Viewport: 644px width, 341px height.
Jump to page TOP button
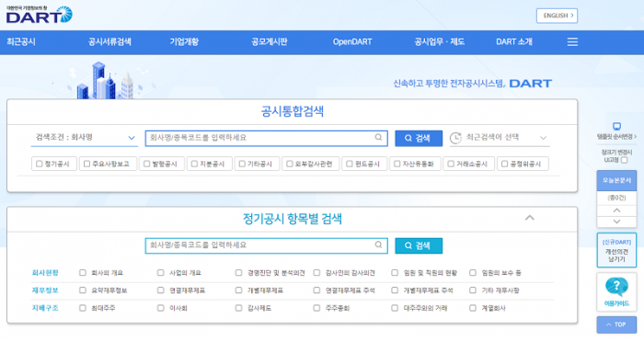point(616,324)
